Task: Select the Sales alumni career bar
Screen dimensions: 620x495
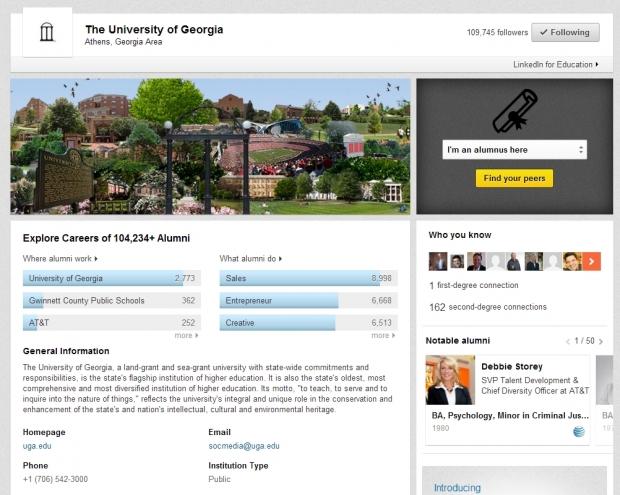Action: 308,278
